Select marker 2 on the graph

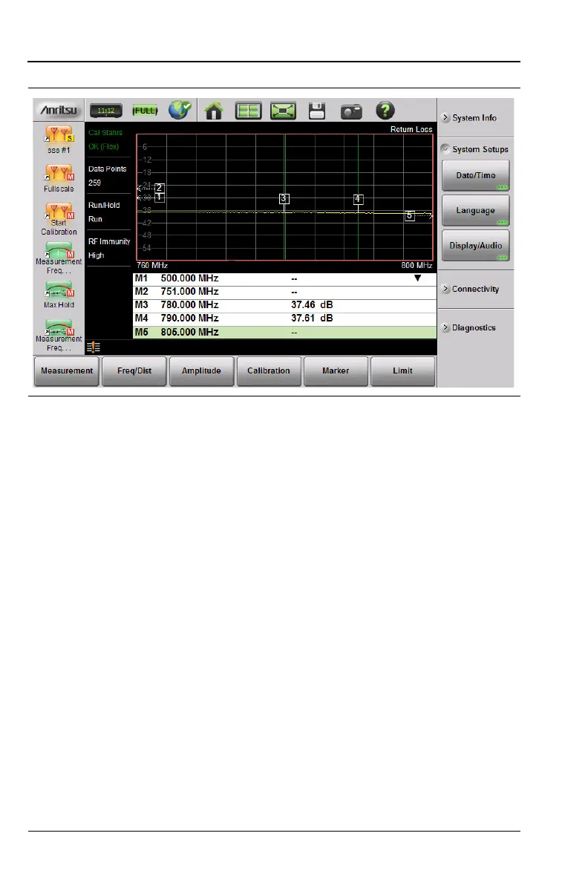(159, 188)
